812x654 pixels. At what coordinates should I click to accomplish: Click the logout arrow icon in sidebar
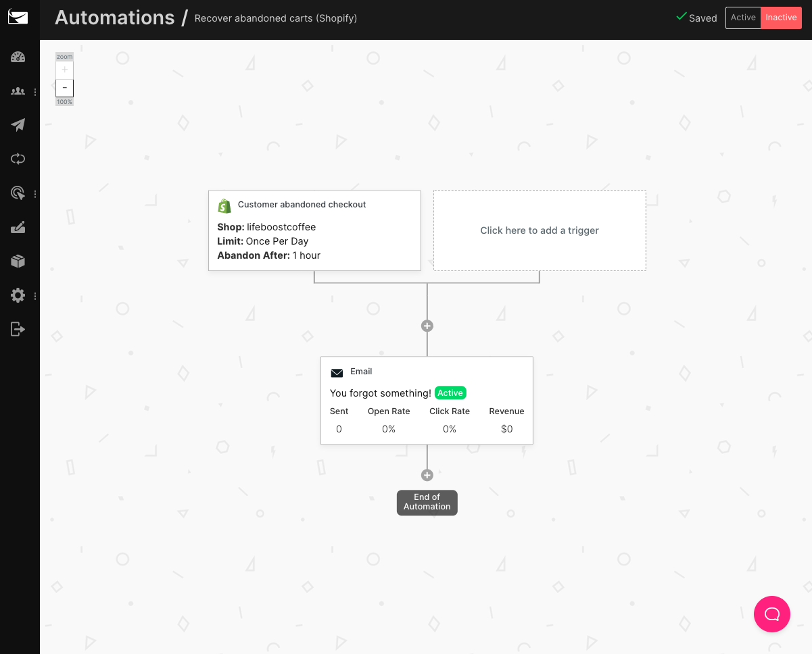click(x=18, y=329)
